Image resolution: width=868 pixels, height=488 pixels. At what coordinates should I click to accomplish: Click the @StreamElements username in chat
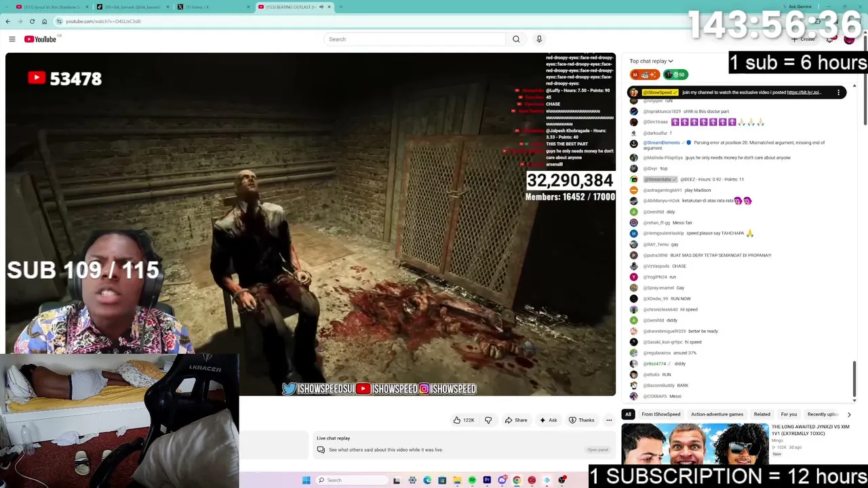click(661, 143)
